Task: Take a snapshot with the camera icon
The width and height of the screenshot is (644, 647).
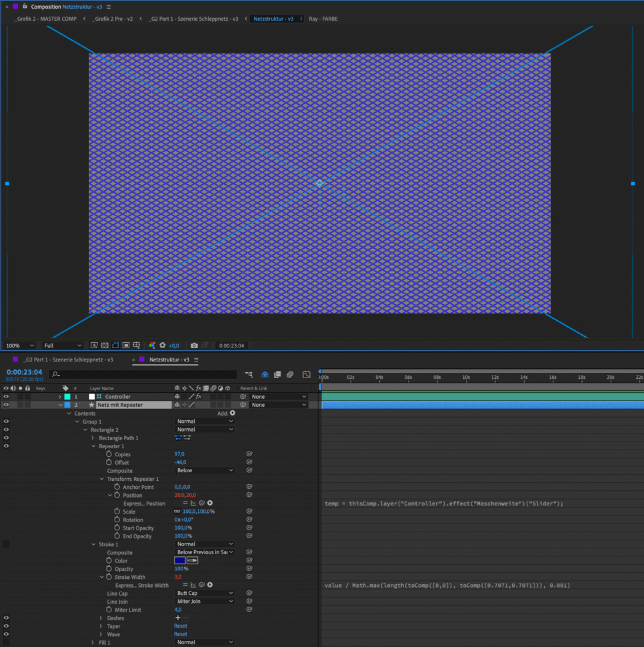Action: point(194,346)
